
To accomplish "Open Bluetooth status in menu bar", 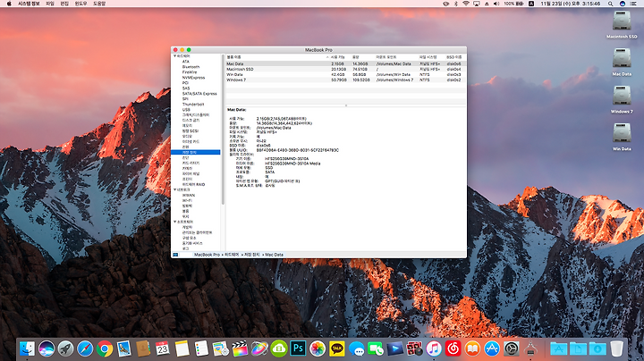I will 456,4.
